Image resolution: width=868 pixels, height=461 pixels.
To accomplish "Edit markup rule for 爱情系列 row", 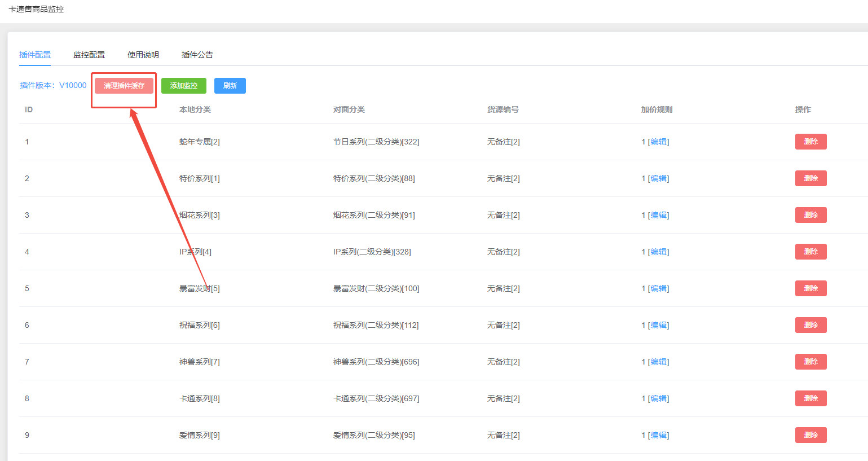I will (658, 435).
